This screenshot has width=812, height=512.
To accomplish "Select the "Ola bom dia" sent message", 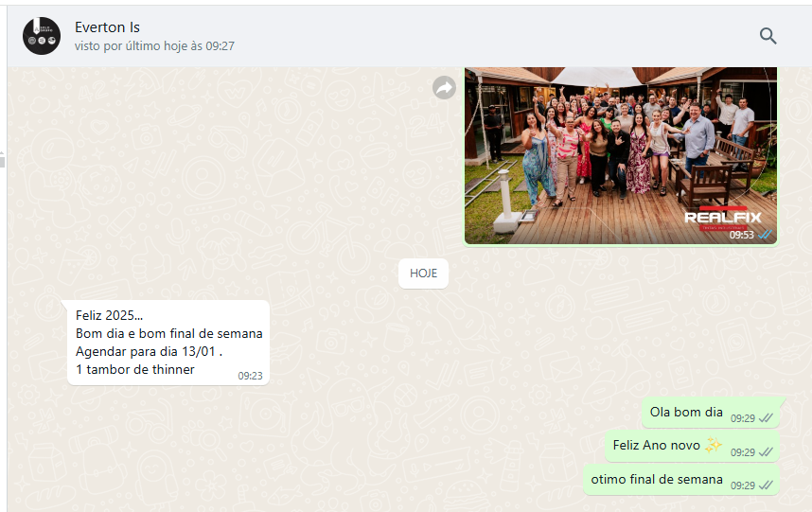I will 685,412.
